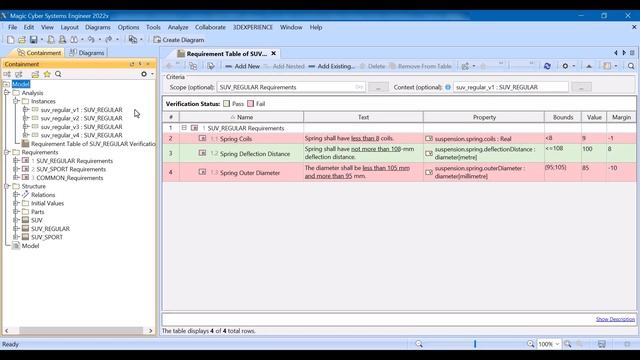
Task: Open the Diagrams menu
Action: click(98, 27)
